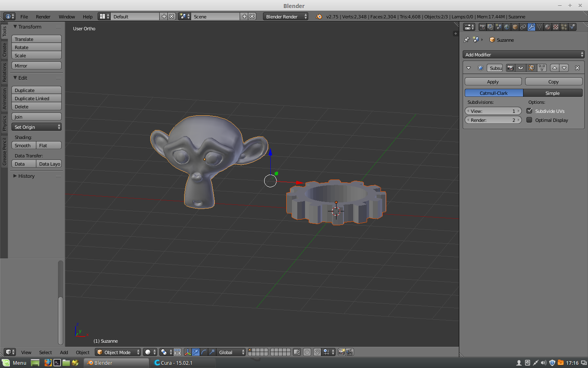This screenshot has width=588, height=368.
Task: Open the Object Mode selector dropdown
Action: click(x=118, y=352)
